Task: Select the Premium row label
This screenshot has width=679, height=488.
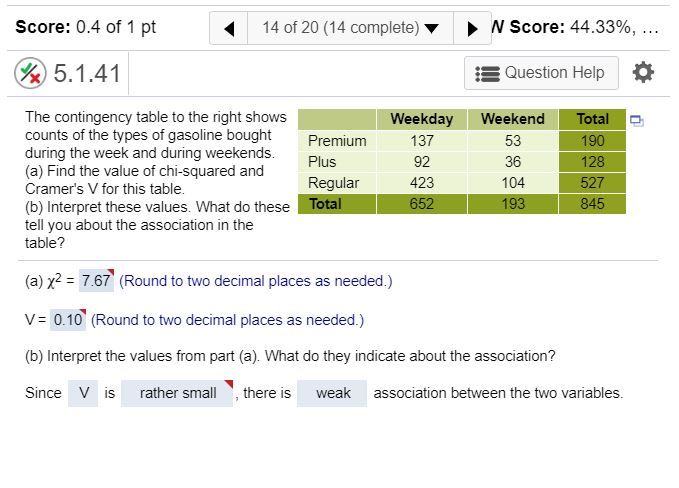Action: click(337, 141)
